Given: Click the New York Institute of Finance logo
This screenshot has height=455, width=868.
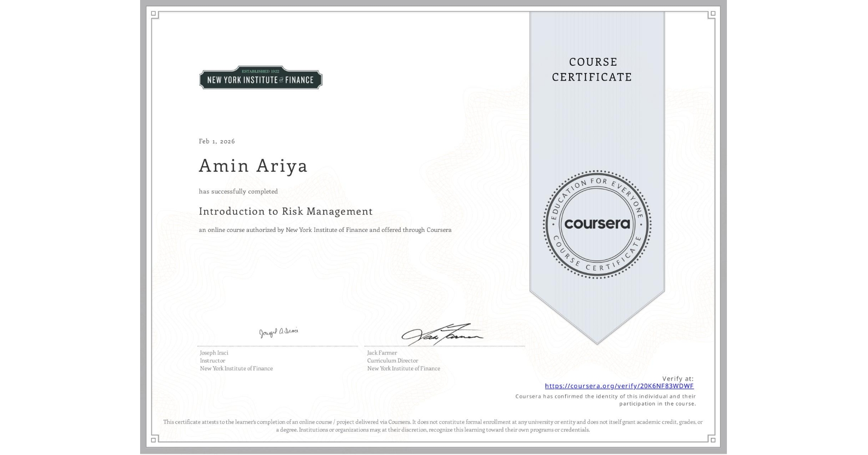Looking at the screenshot, I should [x=260, y=78].
